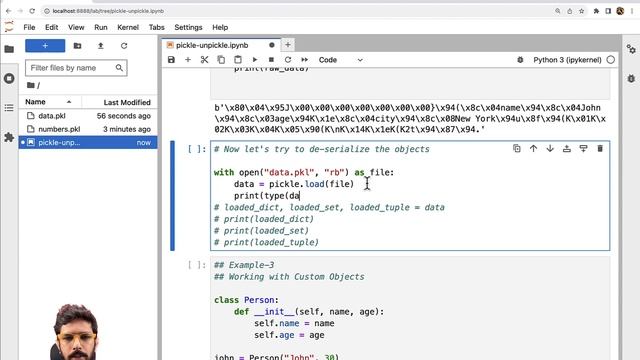640x360 pixels.
Task: Reload the browser page
Action: (x=32, y=11)
